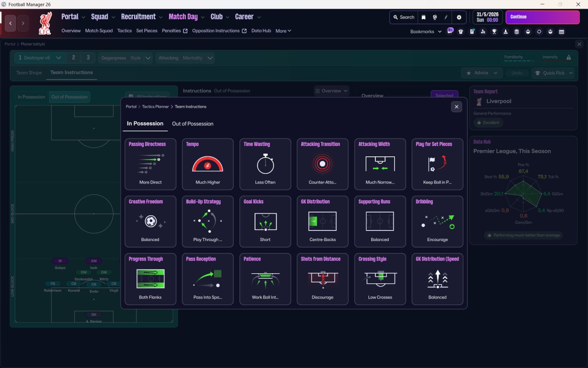
Task: Open the Shots from Distance card
Action: 322,279
